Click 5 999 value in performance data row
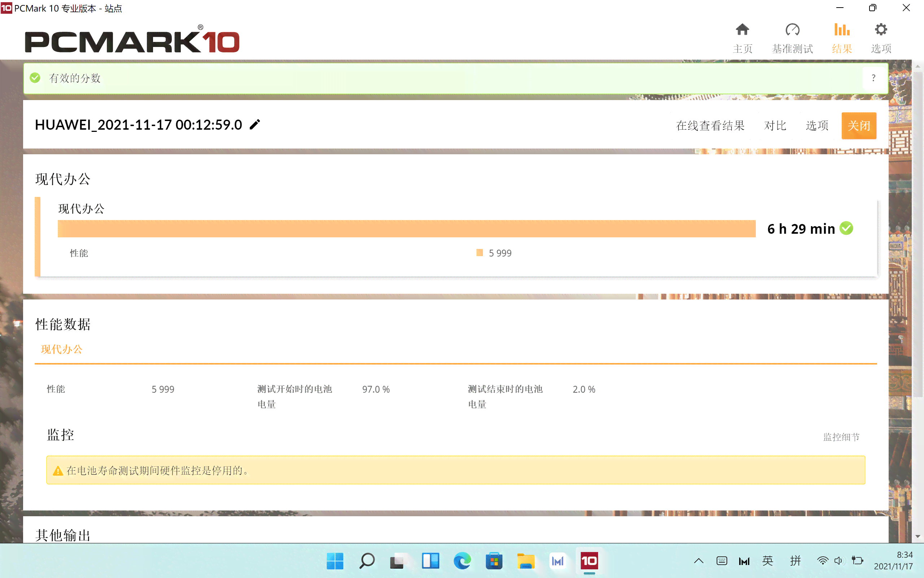This screenshot has width=924, height=578. click(x=163, y=389)
